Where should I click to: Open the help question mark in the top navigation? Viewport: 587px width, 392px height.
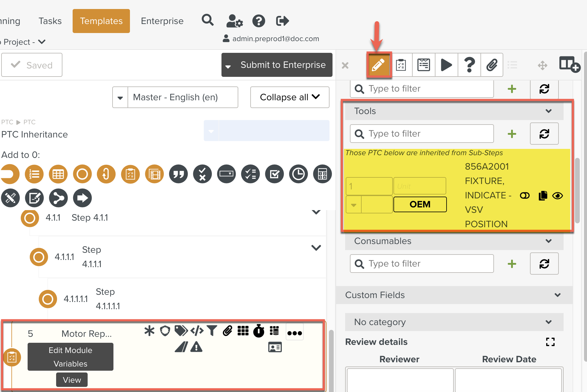(x=258, y=21)
